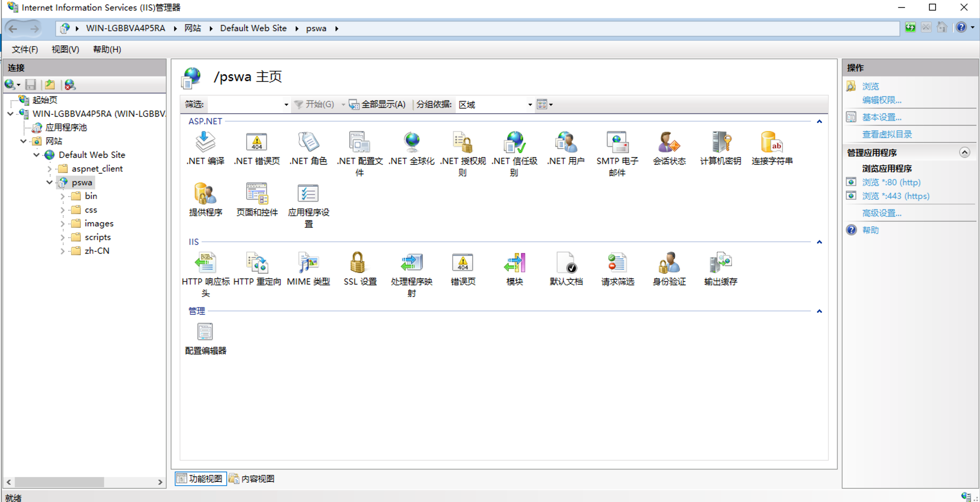Open the 默认文档 feature
The width and height of the screenshot is (980, 502).
tap(566, 269)
